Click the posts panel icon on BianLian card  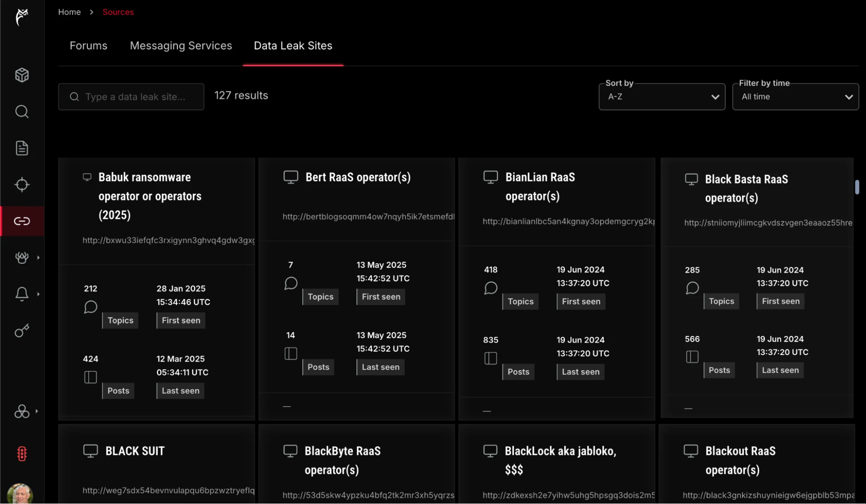coord(490,359)
